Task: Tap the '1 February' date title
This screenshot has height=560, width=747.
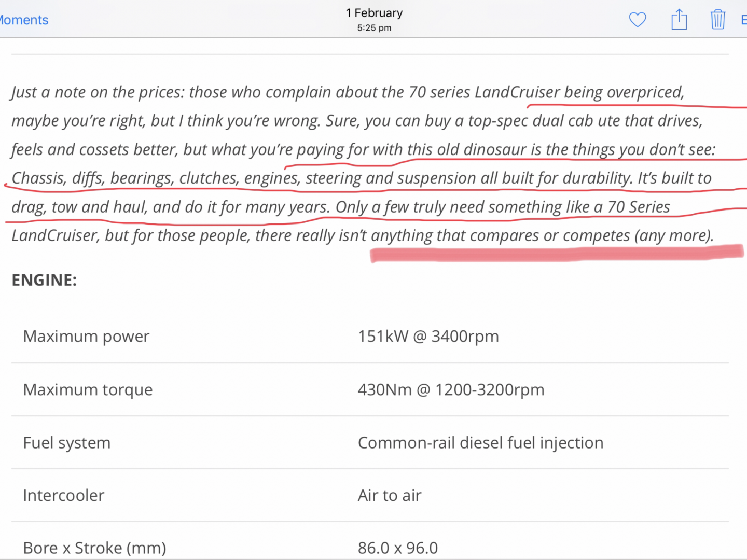Action: pyautogui.click(x=374, y=13)
